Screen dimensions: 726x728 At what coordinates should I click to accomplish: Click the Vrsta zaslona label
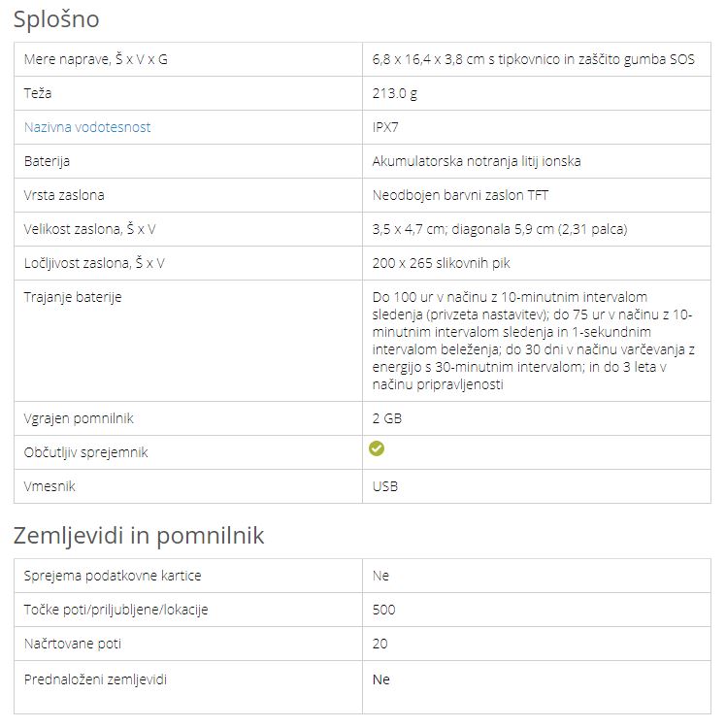coord(64,195)
